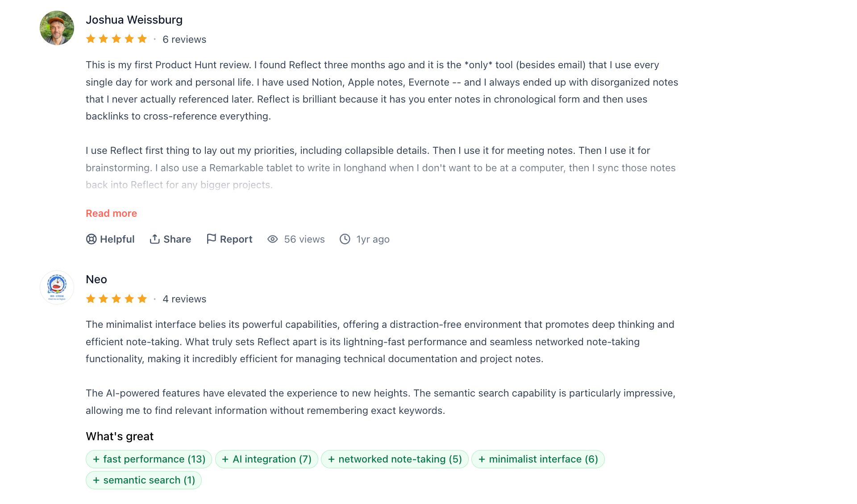
Task: Click the first star in Joshua's rating
Action: (x=91, y=39)
